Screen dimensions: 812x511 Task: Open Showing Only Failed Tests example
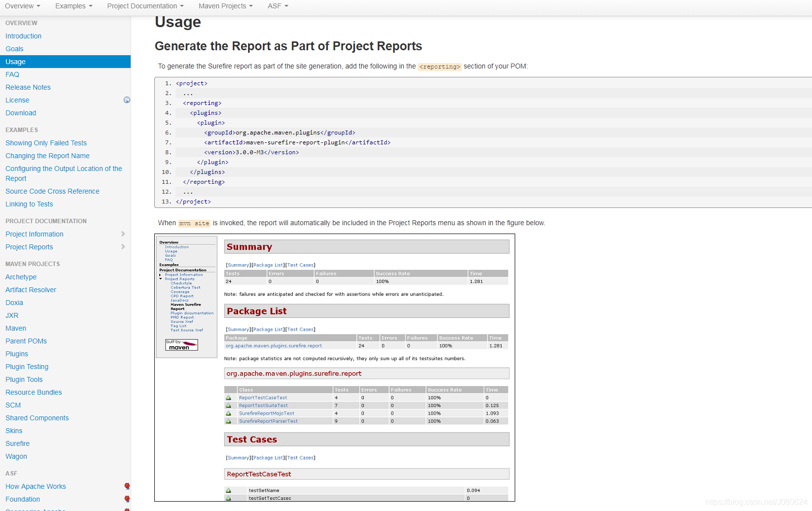[46, 143]
